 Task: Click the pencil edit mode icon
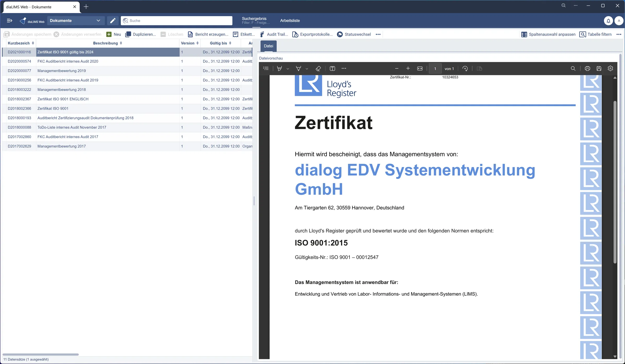(x=113, y=21)
